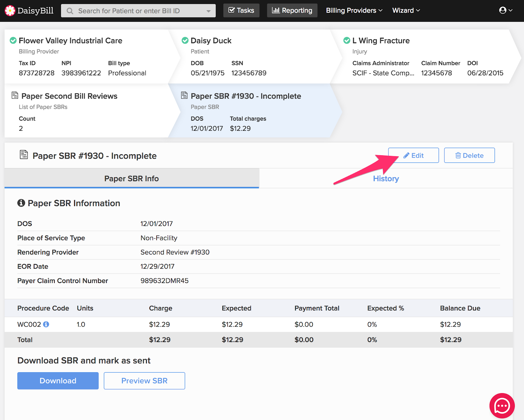The height and width of the screenshot is (420, 524).
Task: Click info icon beside procedure code WC002
Action: coord(46,324)
